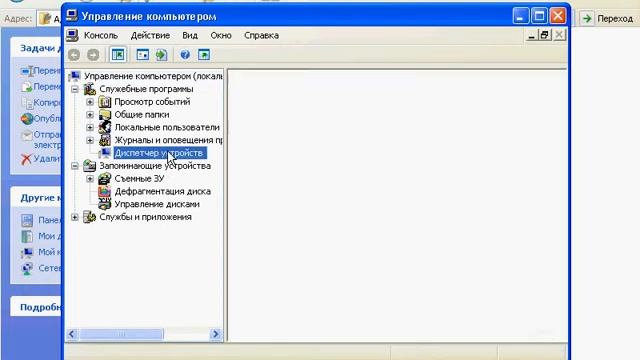Restore the inner MMC child window

[x=544, y=36]
